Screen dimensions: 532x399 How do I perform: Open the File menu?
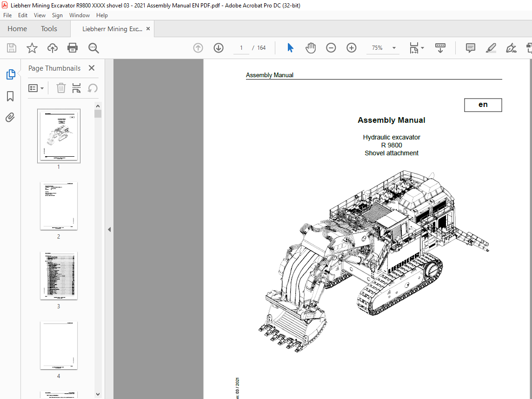click(7, 15)
